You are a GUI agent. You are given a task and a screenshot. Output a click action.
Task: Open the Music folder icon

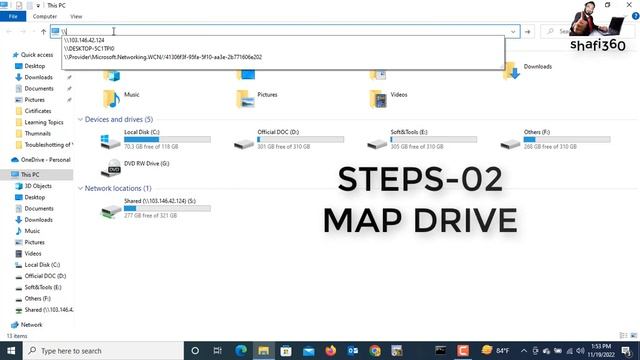111,98
